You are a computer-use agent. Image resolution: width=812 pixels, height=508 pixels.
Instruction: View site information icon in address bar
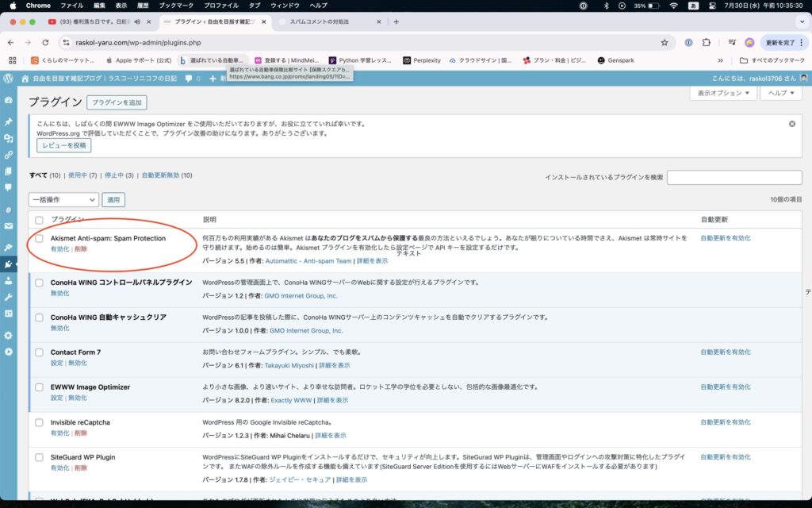pos(65,43)
